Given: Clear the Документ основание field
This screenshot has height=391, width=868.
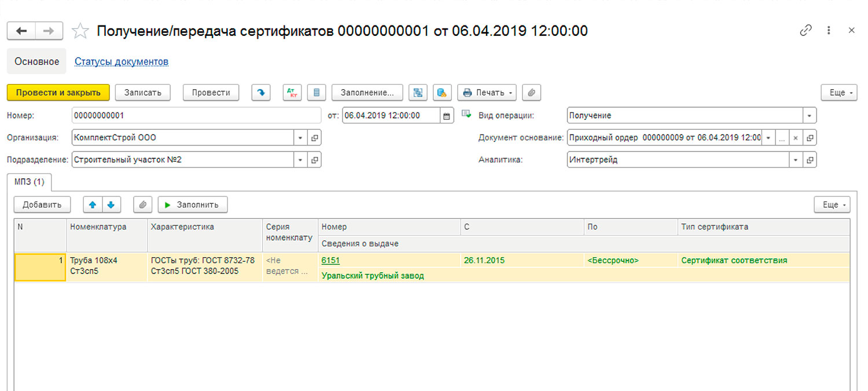Looking at the screenshot, I should (796, 138).
